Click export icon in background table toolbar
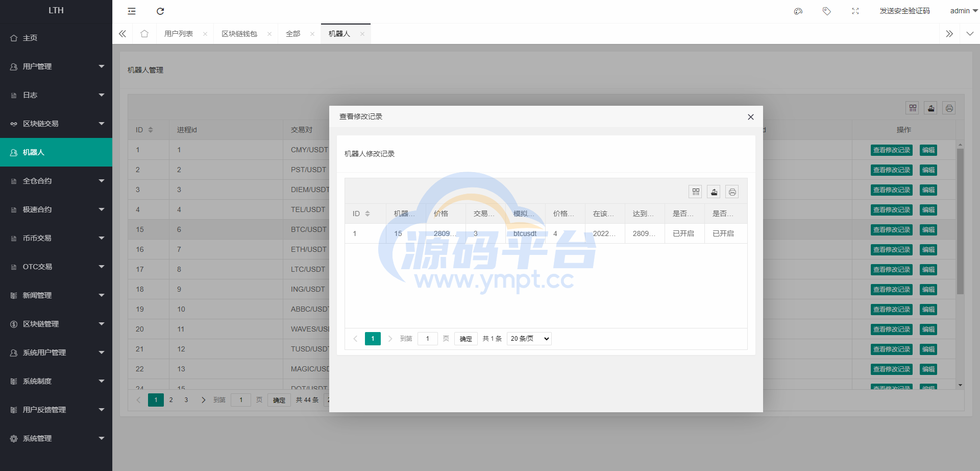 click(x=931, y=108)
